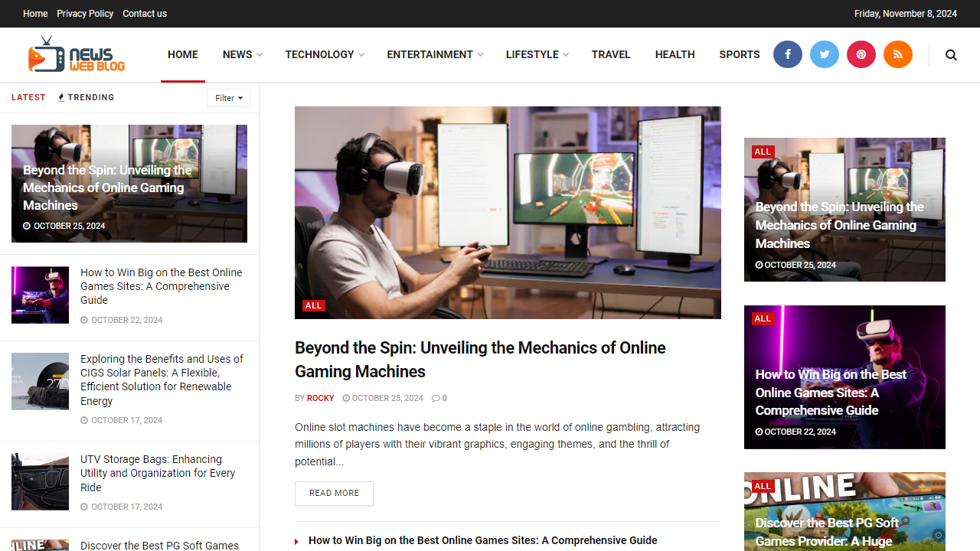Image resolution: width=980 pixels, height=551 pixels.
Task: Open the Filter dropdown in the sidebar
Action: (x=228, y=98)
